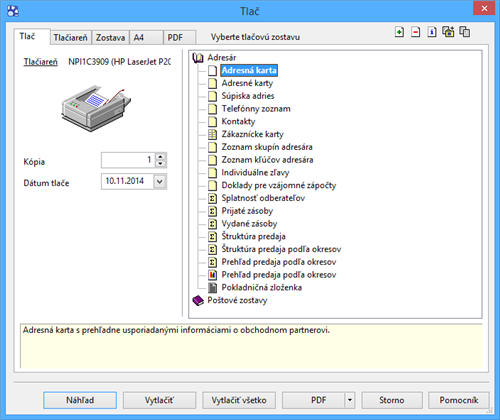The image size is (500, 420).
Task: Increase the Kópia count with up arrow
Action: (161, 157)
